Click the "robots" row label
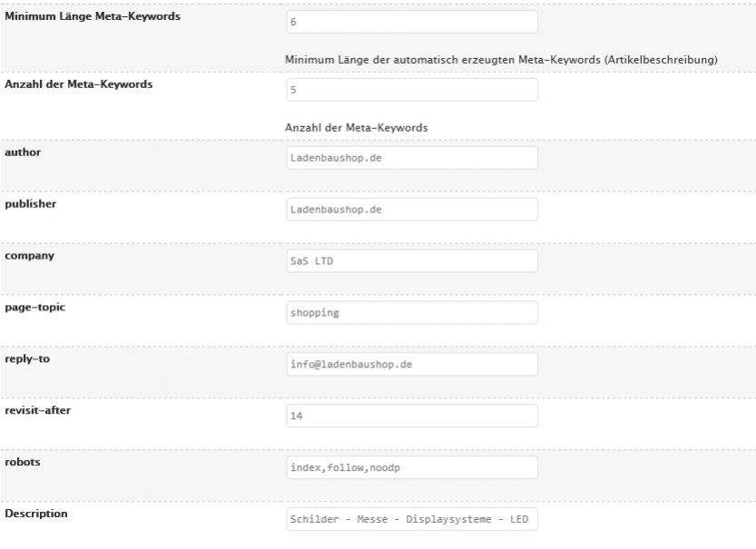This screenshot has height=549, width=756. [23, 462]
